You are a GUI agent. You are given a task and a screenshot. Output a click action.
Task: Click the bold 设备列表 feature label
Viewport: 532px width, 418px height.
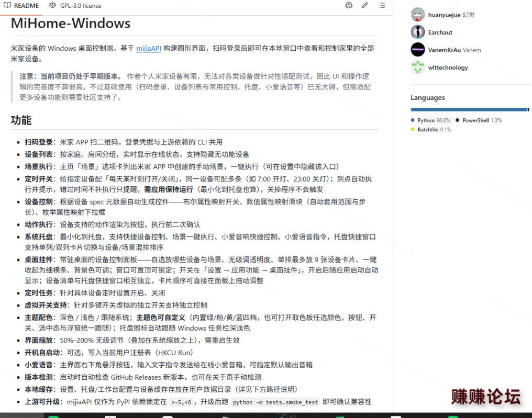(x=39, y=154)
